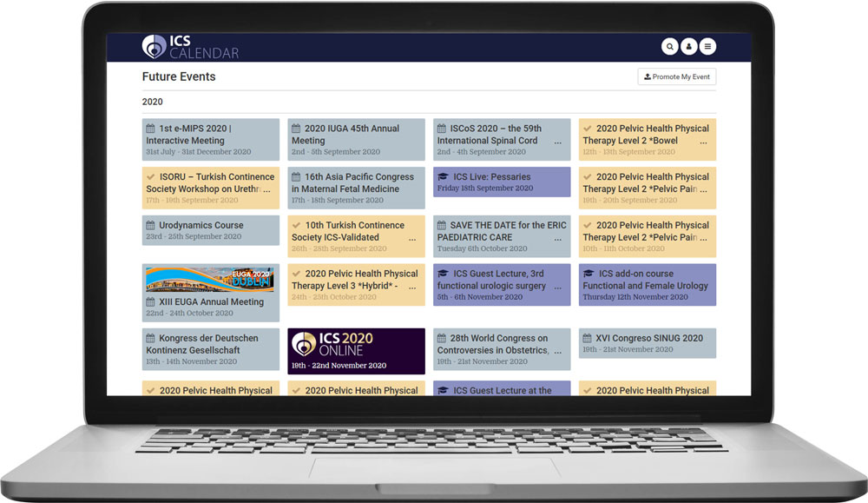868x503 pixels.
Task: Open the Urodynamics Course event
Action: tap(211, 230)
